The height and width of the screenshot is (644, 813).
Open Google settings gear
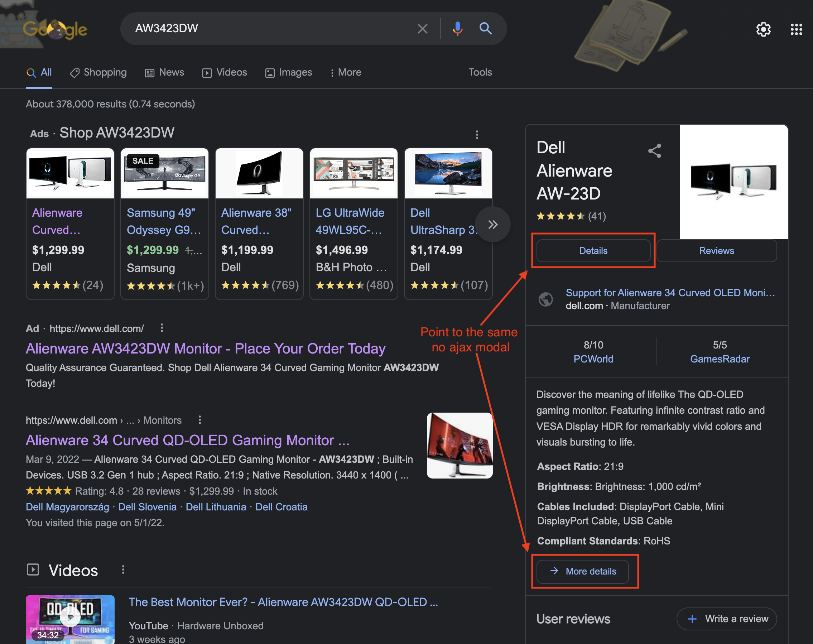tap(763, 29)
